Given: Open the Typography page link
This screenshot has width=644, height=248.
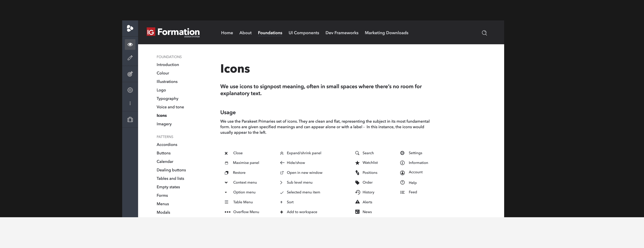Looking at the screenshot, I should (167, 98).
